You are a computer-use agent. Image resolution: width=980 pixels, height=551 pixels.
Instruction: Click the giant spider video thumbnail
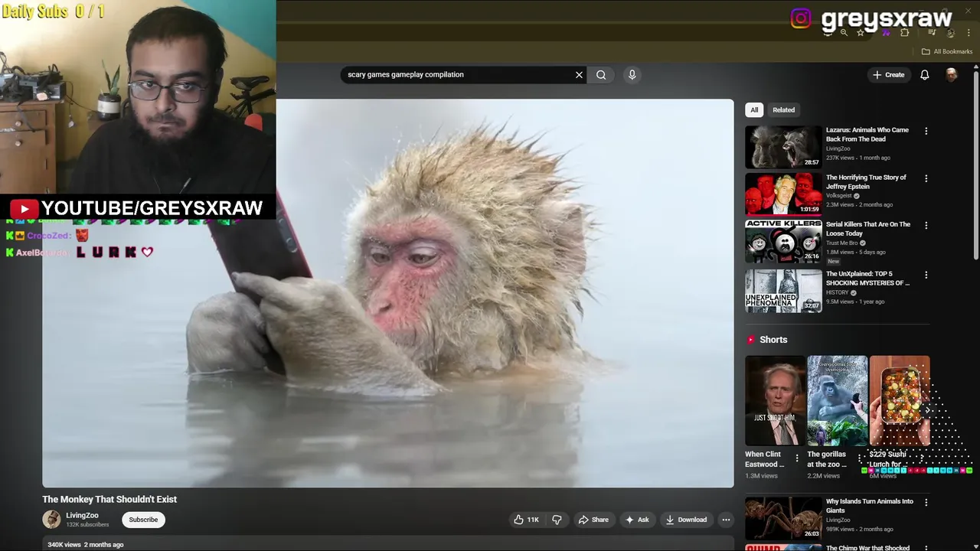(783, 518)
